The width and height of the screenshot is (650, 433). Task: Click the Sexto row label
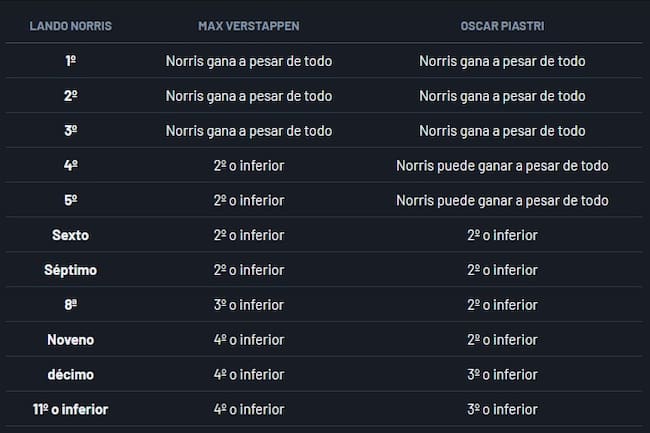click(x=71, y=235)
